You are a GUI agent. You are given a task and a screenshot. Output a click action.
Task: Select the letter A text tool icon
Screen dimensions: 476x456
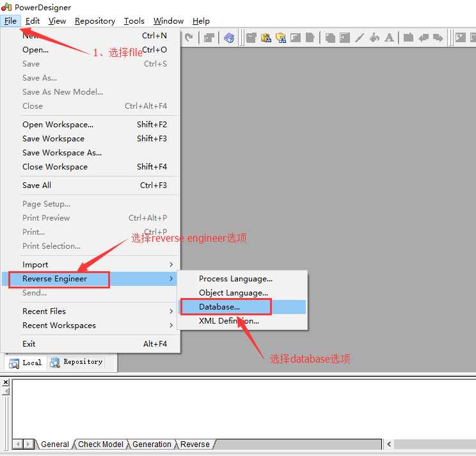(x=389, y=38)
